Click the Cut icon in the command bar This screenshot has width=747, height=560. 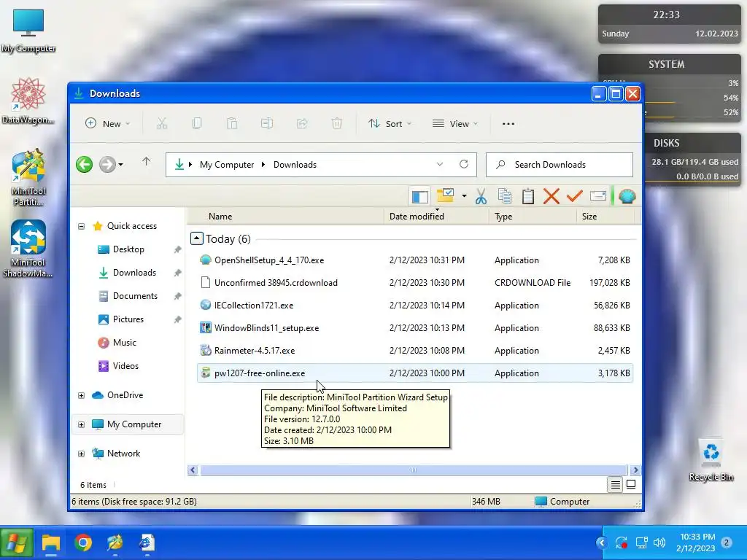162,124
